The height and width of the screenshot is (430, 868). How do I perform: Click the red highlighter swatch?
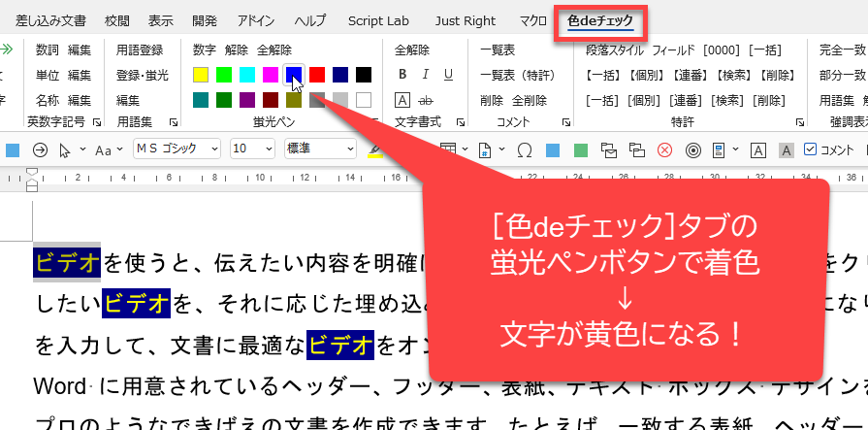[317, 75]
